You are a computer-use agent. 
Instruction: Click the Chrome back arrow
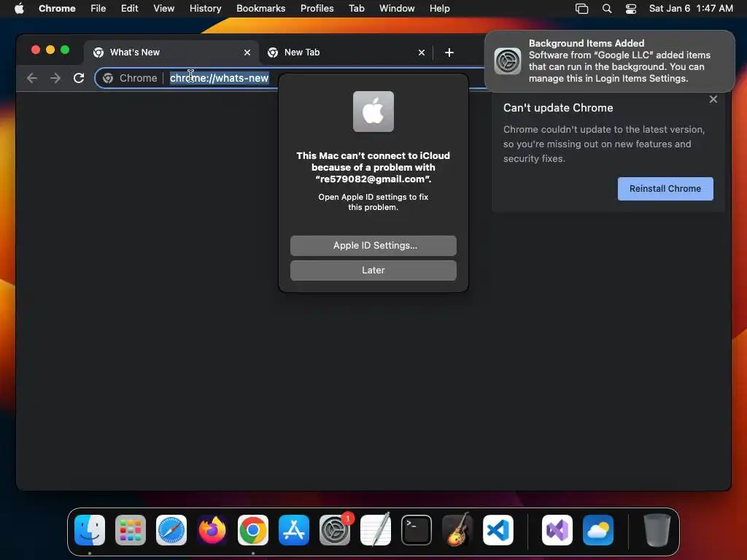32,78
